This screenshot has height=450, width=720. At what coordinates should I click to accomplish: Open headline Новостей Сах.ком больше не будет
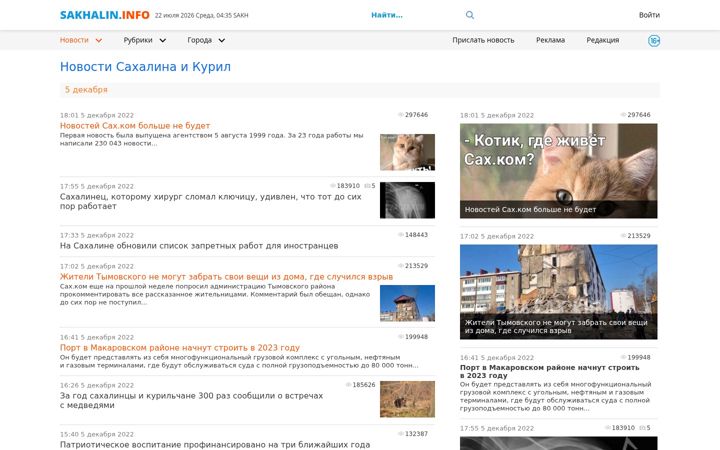pos(135,126)
